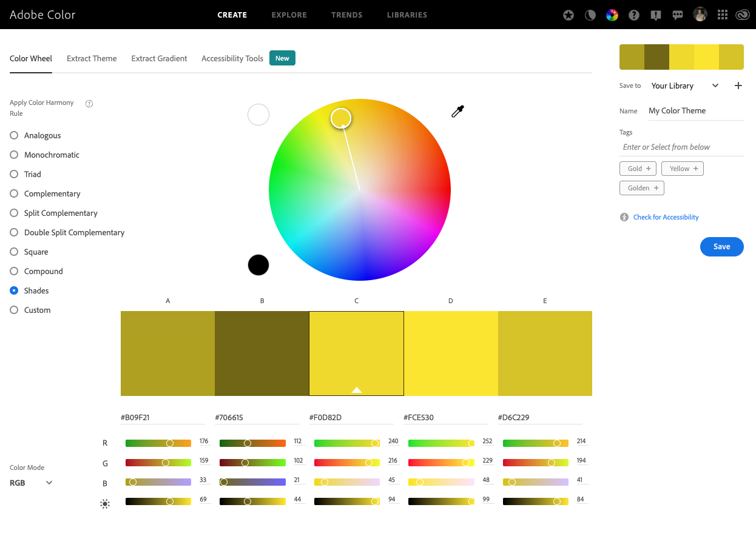Click the rainbow color wheel icon in header
The width and height of the screenshot is (756, 553).
pyautogui.click(x=612, y=15)
